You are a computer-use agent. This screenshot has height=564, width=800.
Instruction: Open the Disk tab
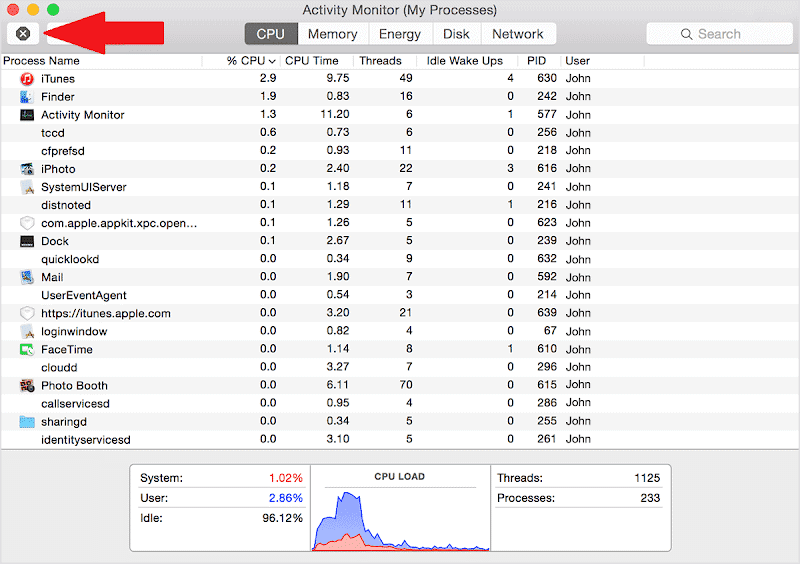tap(456, 34)
